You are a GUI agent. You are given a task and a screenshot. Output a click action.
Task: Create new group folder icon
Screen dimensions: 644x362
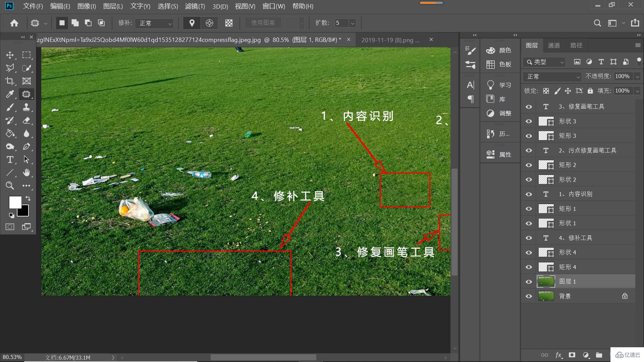coord(599,355)
